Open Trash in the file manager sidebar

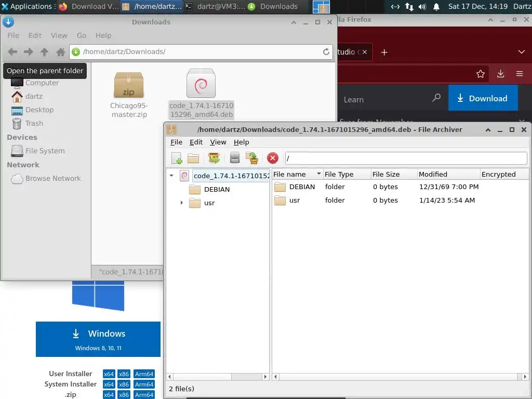coord(28,124)
